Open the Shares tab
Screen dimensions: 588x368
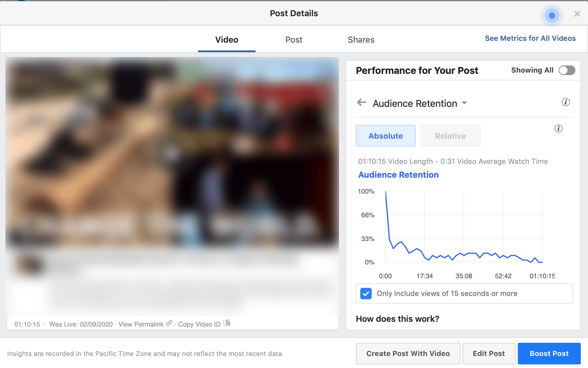[x=361, y=39]
